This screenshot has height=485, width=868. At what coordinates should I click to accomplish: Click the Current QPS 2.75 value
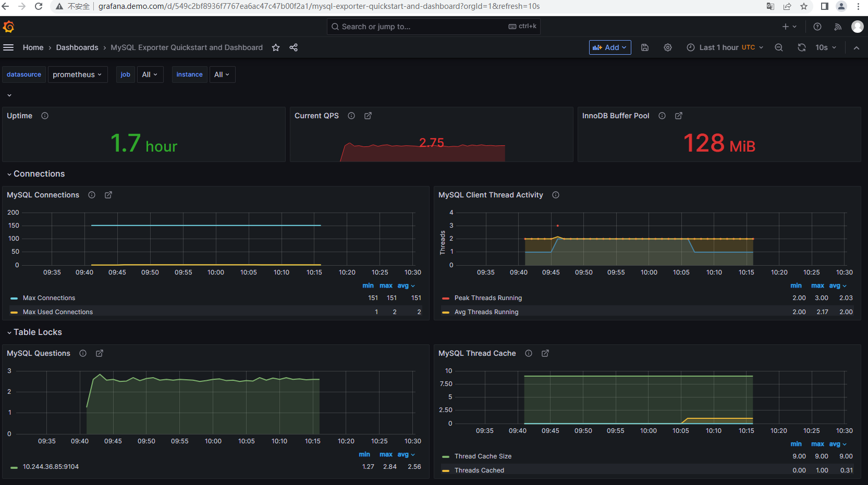(432, 143)
